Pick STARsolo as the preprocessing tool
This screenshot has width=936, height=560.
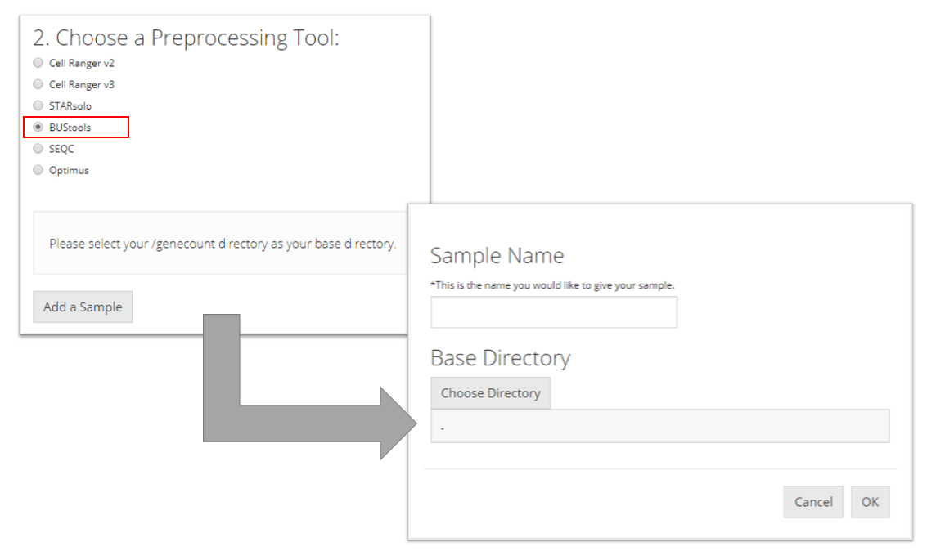(38, 105)
